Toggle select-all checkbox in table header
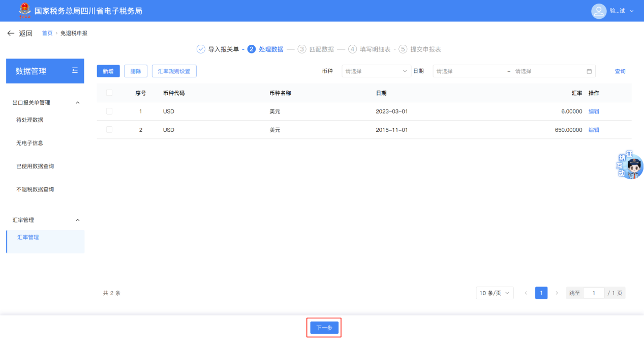 coord(109,93)
